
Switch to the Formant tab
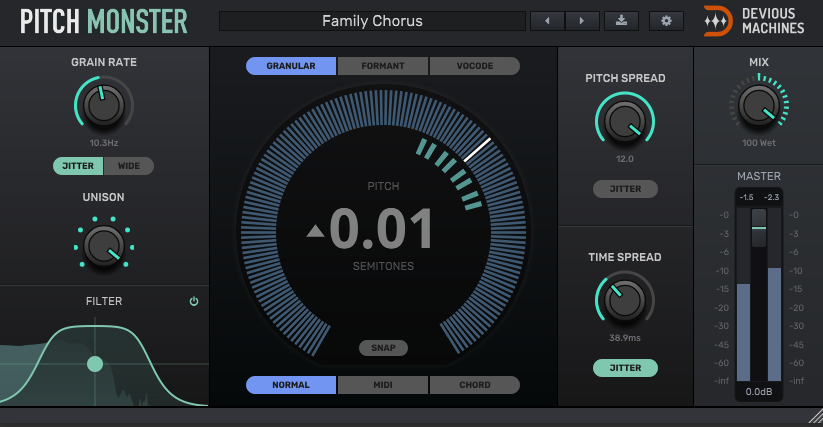(x=383, y=66)
